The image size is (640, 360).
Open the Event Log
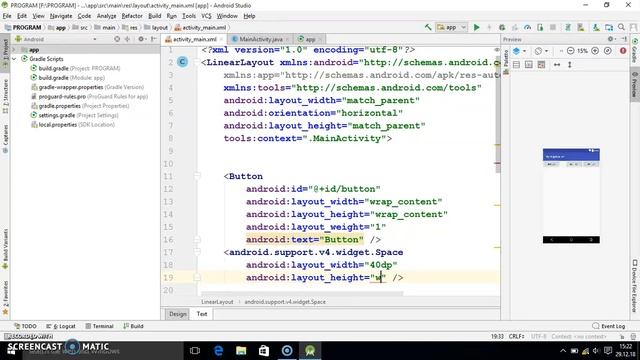609,326
